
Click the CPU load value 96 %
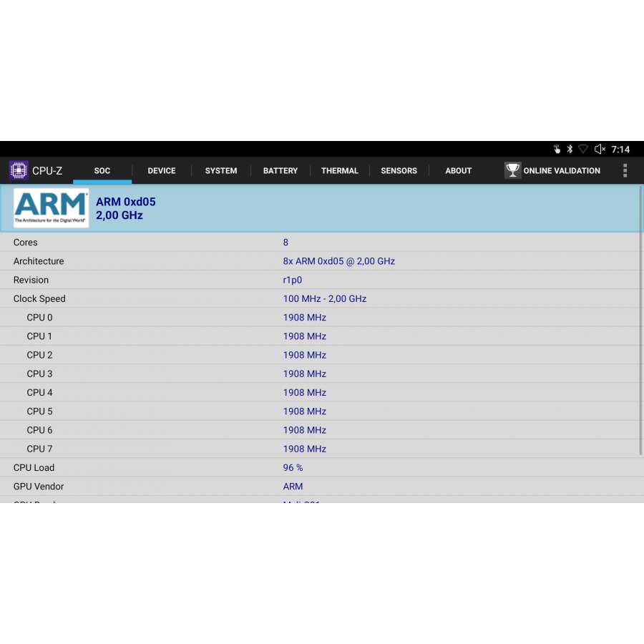(293, 468)
